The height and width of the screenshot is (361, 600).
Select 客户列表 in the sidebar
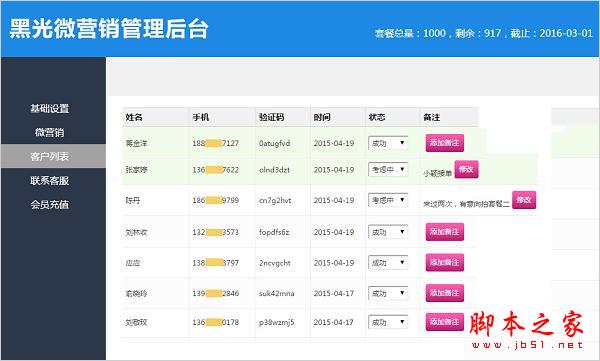[53, 156]
